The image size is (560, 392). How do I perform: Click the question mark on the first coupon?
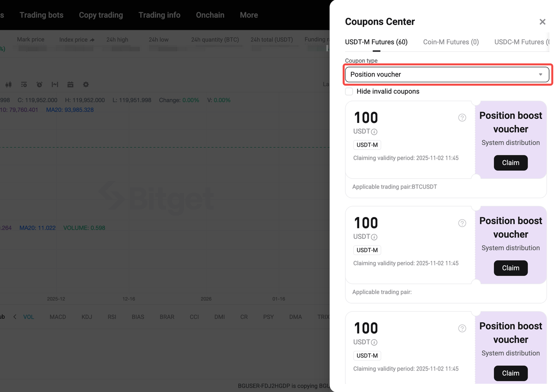[x=462, y=117]
